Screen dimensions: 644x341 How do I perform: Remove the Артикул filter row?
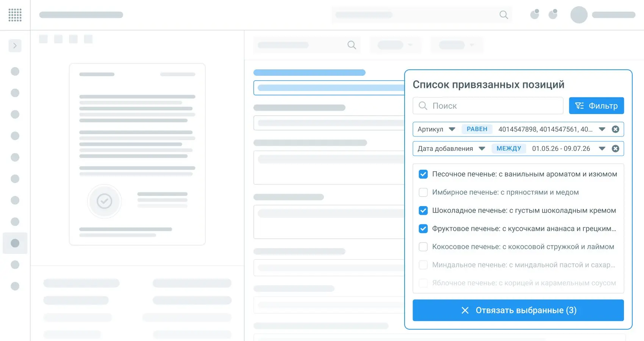616,129
